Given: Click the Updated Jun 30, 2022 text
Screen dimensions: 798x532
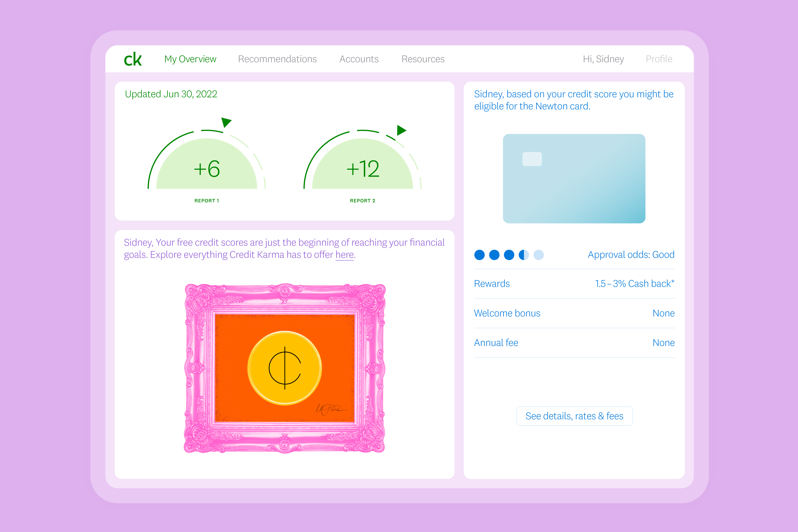Looking at the screenshot, I should (171, 94).
